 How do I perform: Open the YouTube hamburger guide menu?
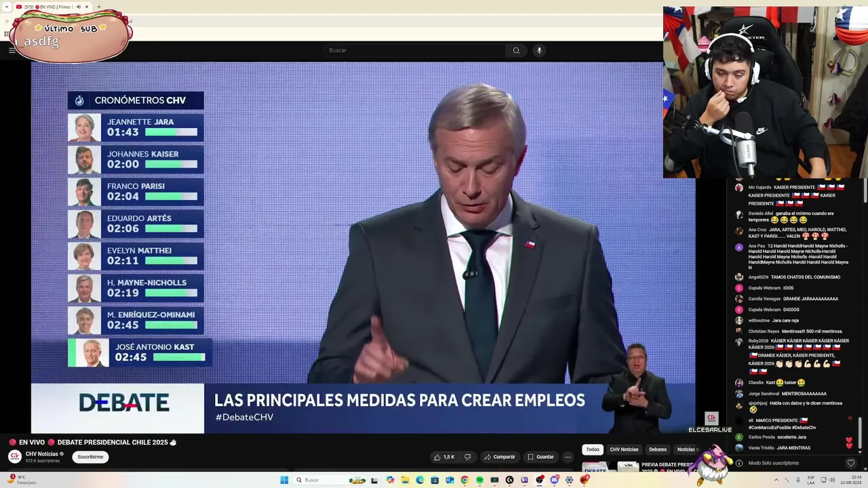point(12,50)
